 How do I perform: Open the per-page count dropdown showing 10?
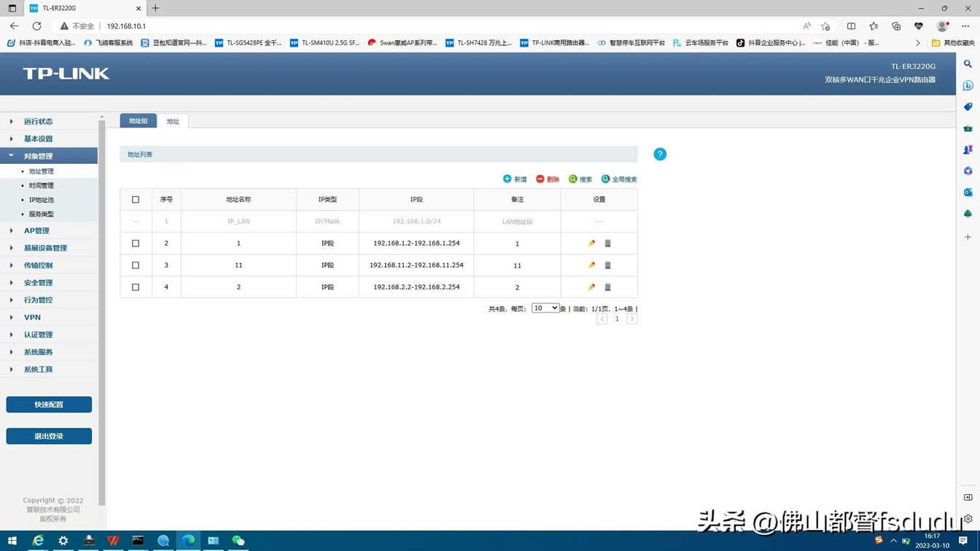pyautogui.click(x=545, y=308)
